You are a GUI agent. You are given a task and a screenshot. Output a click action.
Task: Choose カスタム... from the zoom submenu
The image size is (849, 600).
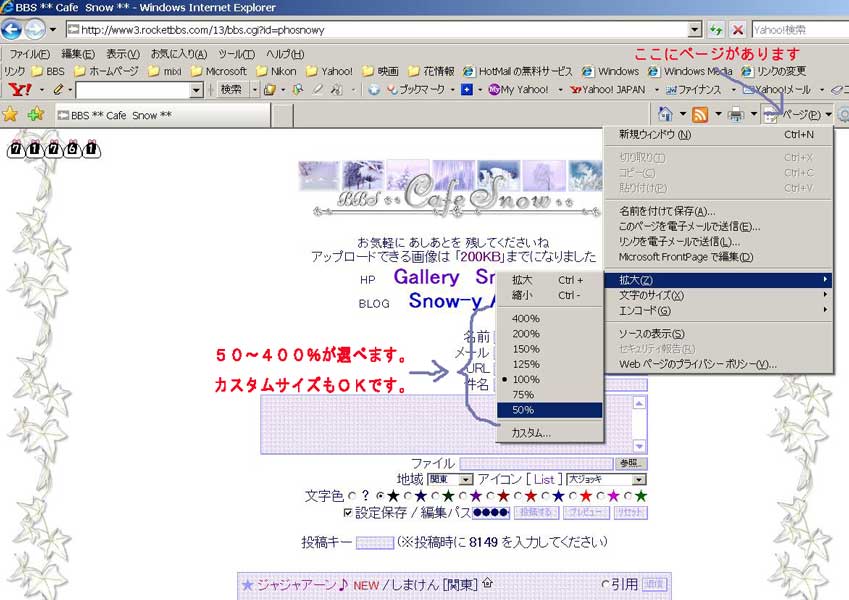point(531,433)
